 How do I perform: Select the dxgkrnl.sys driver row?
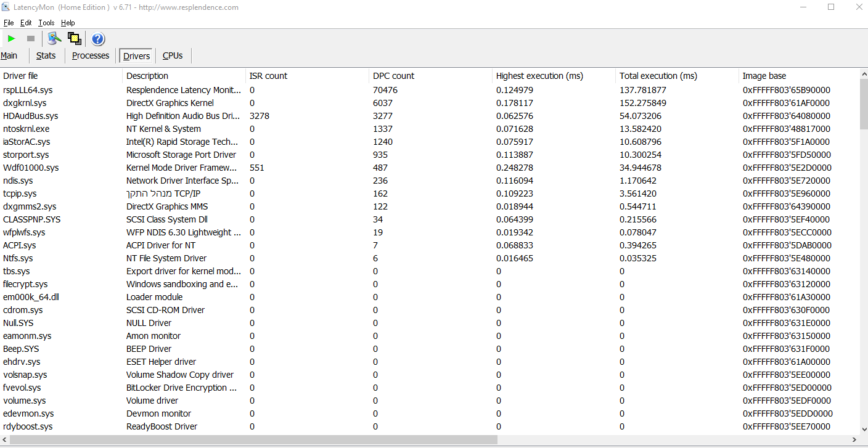coord(429,103)
